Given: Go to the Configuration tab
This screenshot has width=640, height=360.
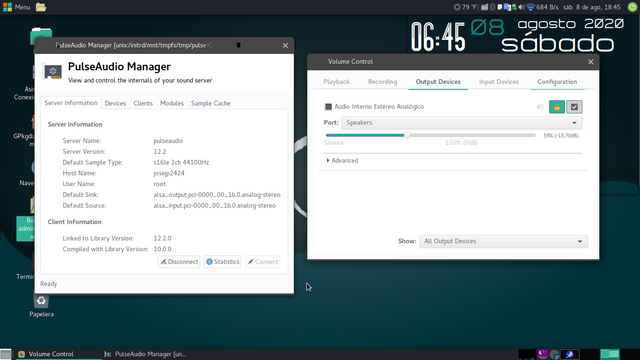Looking at the screenshot, I should 557,82.
